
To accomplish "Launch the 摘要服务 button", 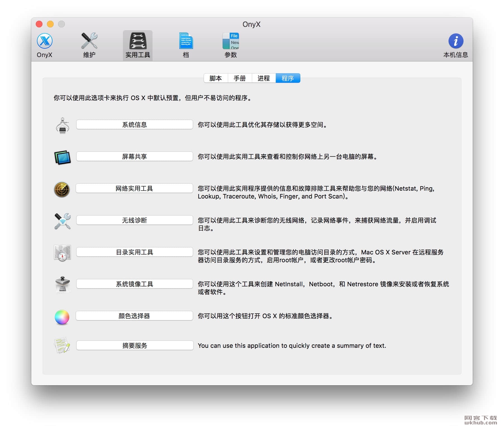I will (135, 346).
